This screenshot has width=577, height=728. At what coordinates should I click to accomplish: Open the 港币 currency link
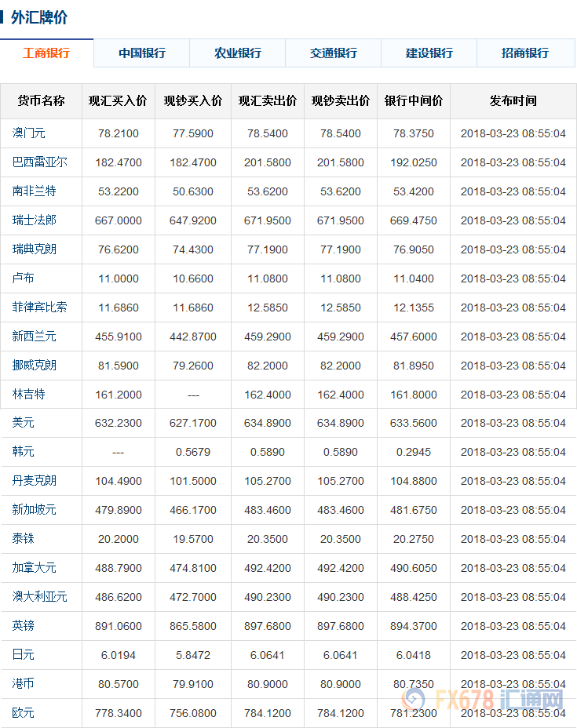[24, 684]
